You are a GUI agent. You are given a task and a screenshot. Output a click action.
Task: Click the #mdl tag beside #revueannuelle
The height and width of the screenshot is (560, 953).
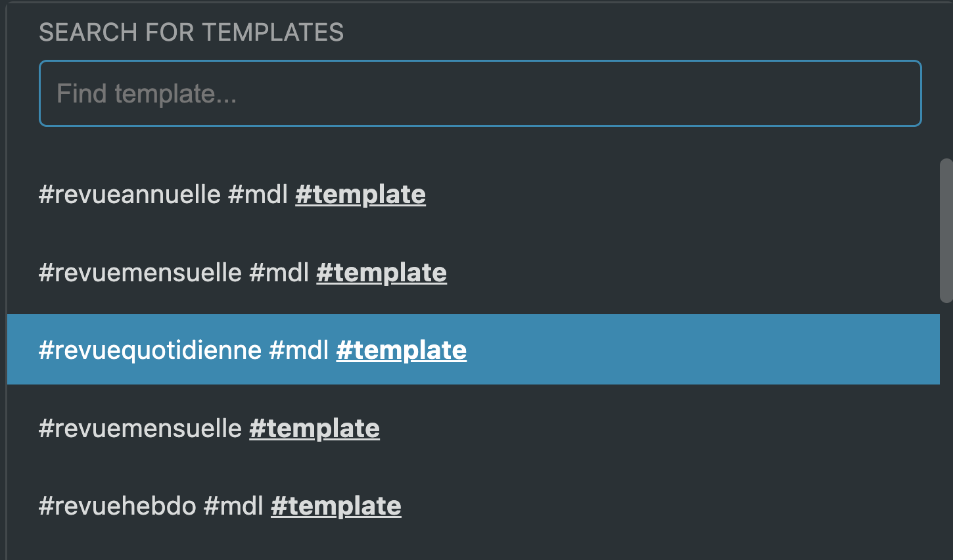tap(258, 195)
